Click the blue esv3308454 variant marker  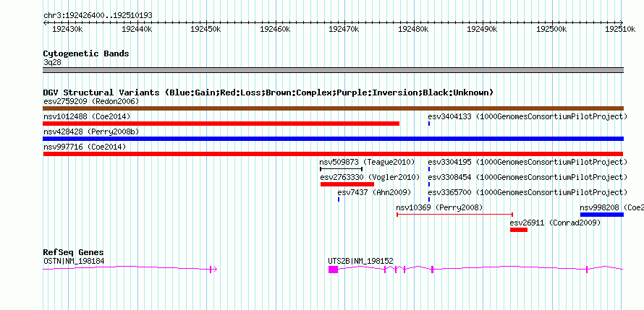(429, 184)
